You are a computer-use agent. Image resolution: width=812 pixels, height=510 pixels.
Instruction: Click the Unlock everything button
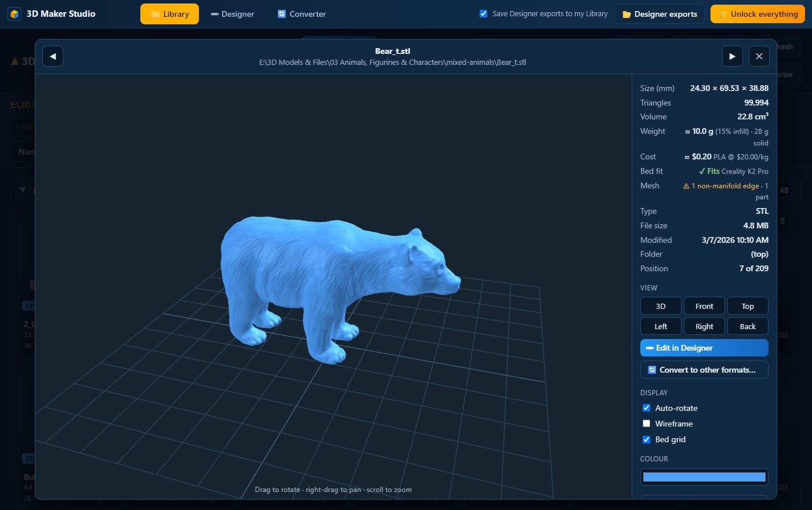pyautogui.click(x=757, y=14)
